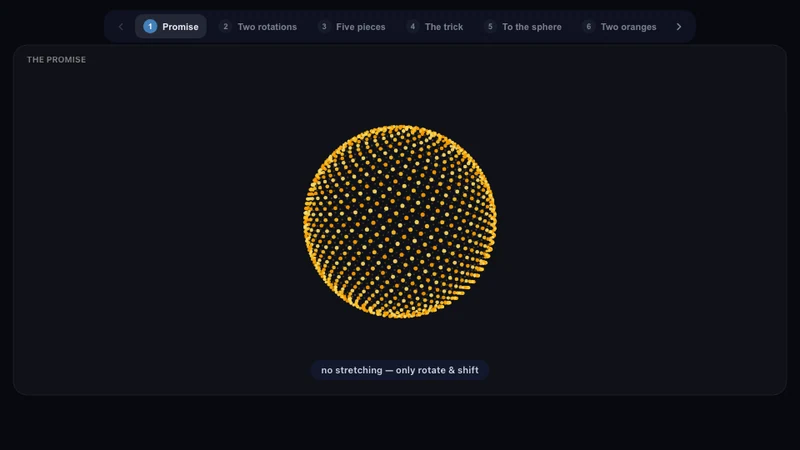Jump to The trick step
Image resolution: width=800 pixels, height=450 pixels.
coord(435,27)
